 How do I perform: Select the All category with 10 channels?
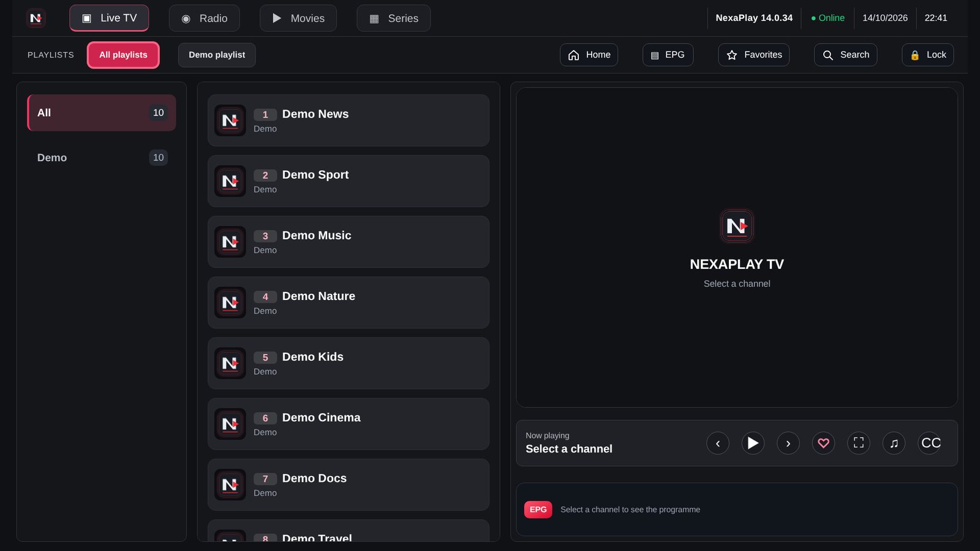click(102, 113)
